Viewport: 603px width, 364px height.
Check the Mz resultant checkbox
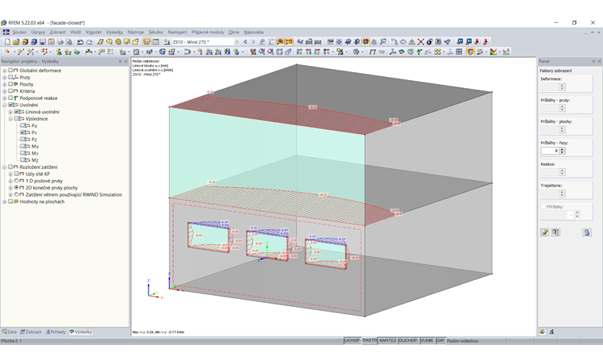coord(23,160)
